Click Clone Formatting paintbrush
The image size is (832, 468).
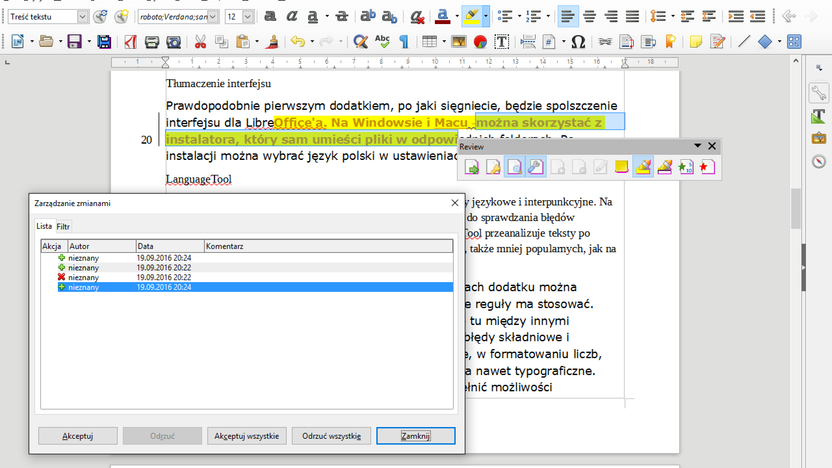(273, 41)
